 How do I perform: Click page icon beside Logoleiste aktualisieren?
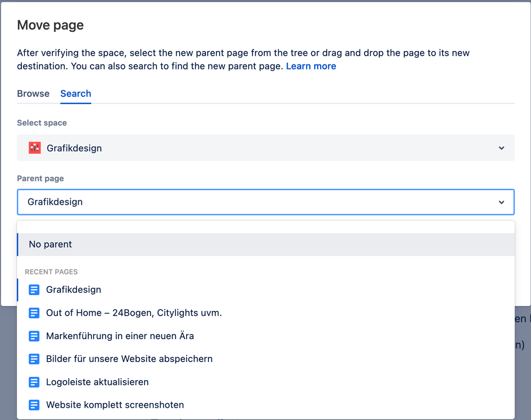click(x=34, y=382)
